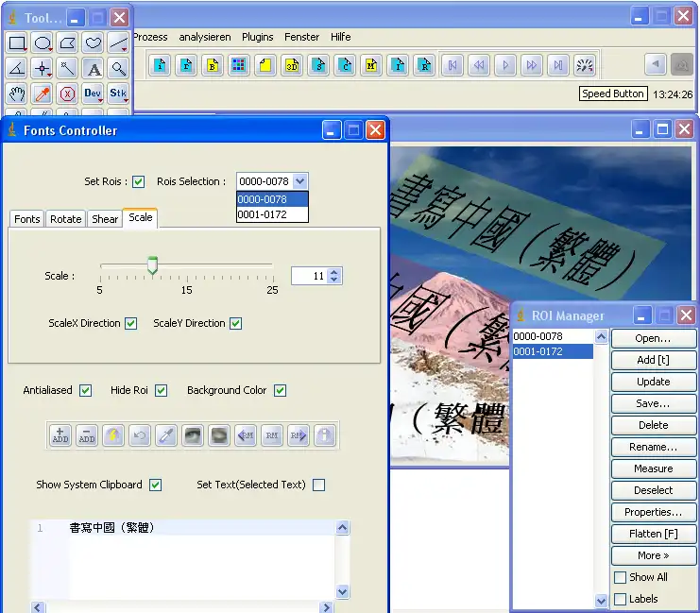Screen dimensions: 700x613
Task: Open the Plugins menu
Action: pos(257,37)
